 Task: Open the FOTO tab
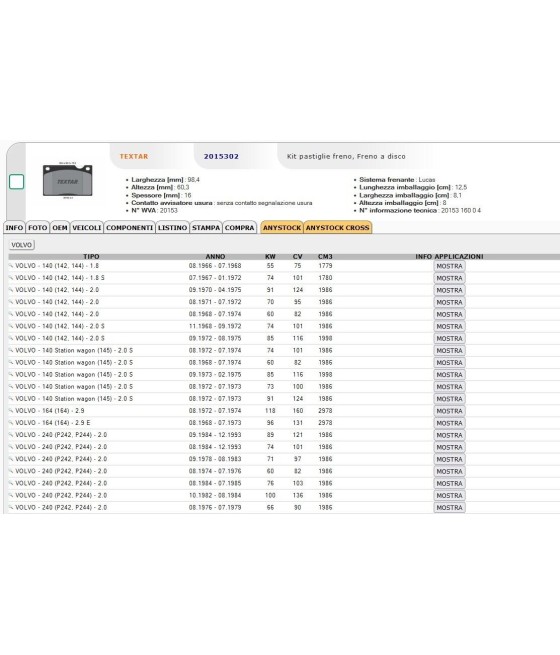(x=38, y=228)
